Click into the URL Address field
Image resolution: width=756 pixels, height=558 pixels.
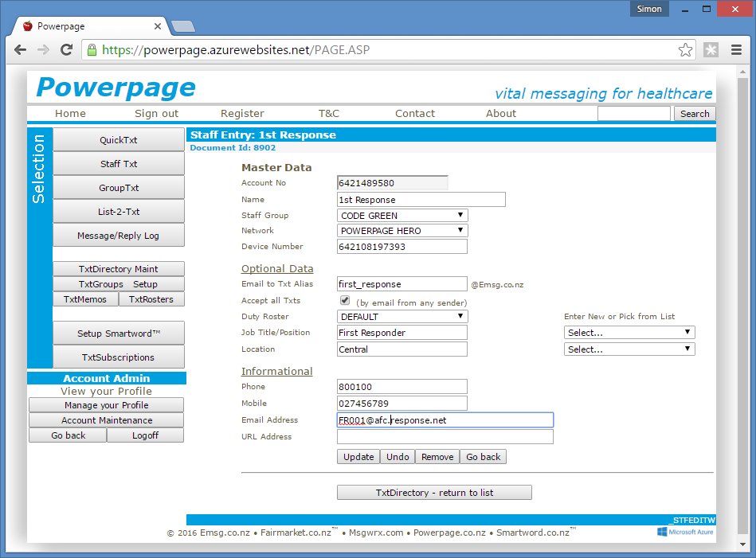[x=445, y=437]
